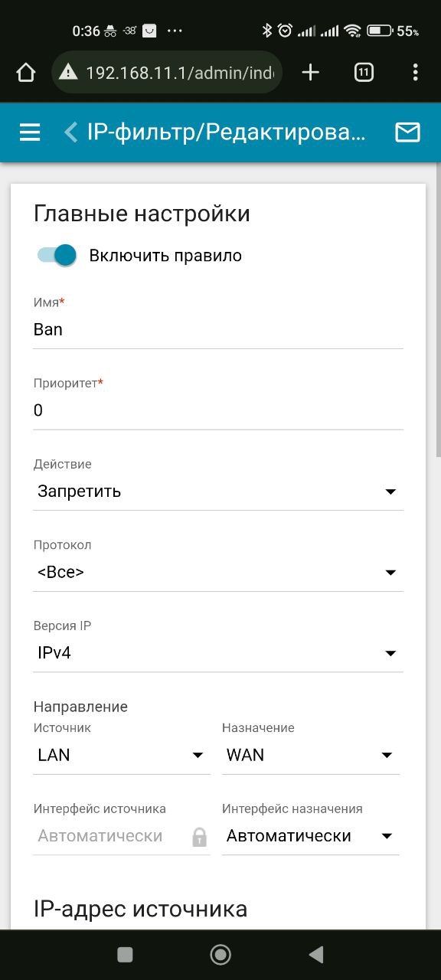Open the browser three-dot menu

pos(415,73)
